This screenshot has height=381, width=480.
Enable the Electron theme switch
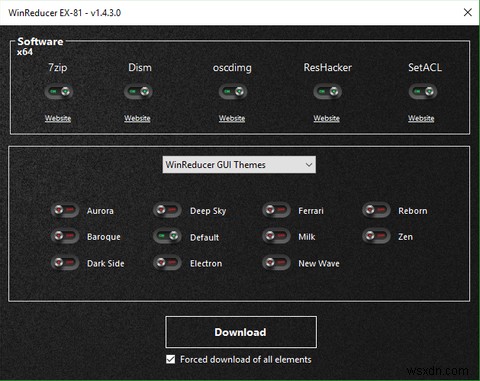coord(167,263)
